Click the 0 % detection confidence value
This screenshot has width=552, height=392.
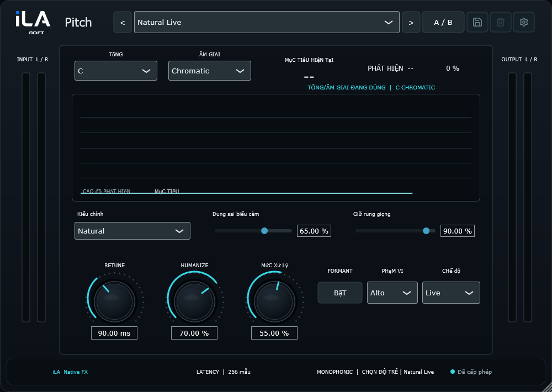click(453, 68)
